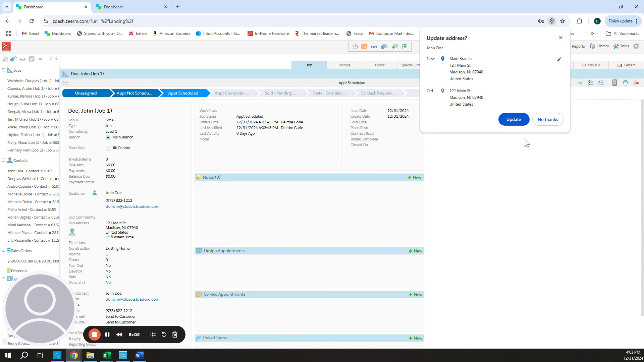Screen dimensions: 644x362
Task: Click the No thanks button
Action: tap(547, 119)
